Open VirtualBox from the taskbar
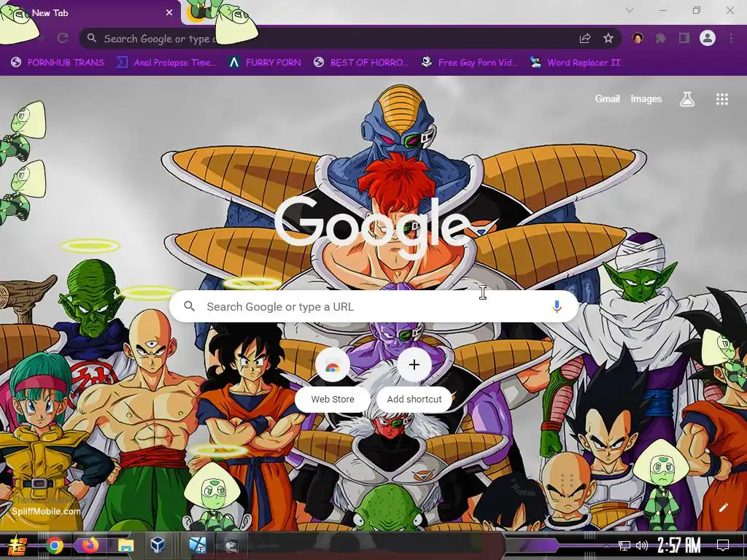The image size is (747, 560). click(x=158, y=545)
